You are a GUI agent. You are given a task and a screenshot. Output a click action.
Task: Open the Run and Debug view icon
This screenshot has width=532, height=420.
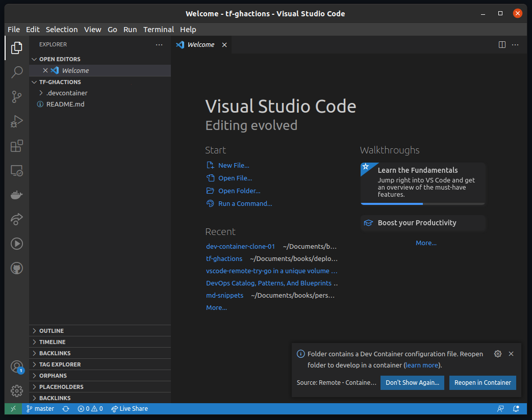pyautogui.click(x=17, y=121)
